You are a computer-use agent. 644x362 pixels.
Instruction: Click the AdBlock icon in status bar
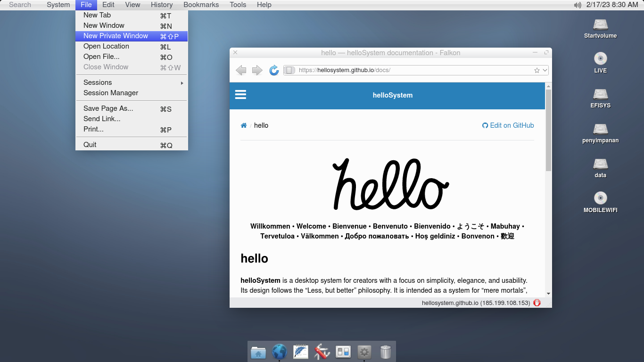coord(537,303)
